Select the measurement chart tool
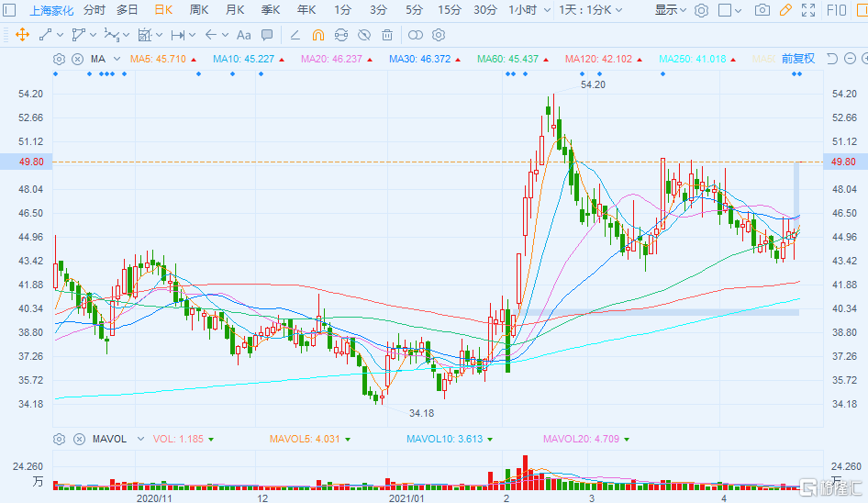The width and height of the screenshot is (868, 503). point(144,35)
